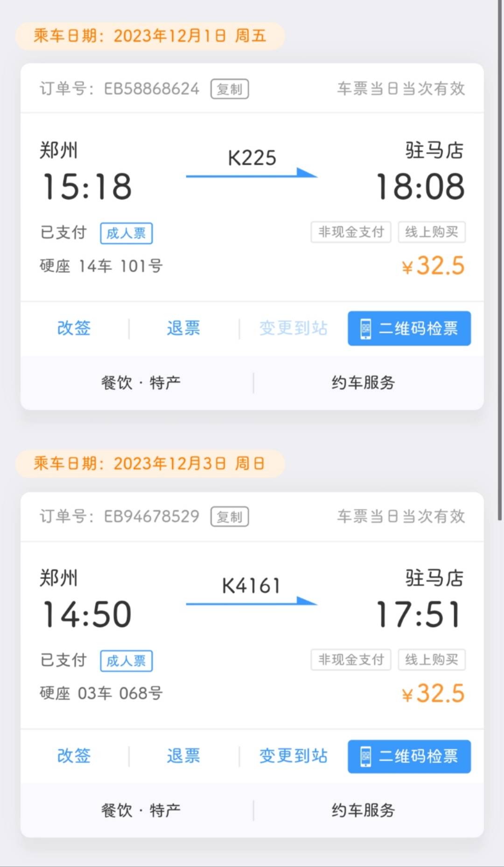
Task: Tap the 成人票 tag on the K225 ticket
Action: [126, 233]
